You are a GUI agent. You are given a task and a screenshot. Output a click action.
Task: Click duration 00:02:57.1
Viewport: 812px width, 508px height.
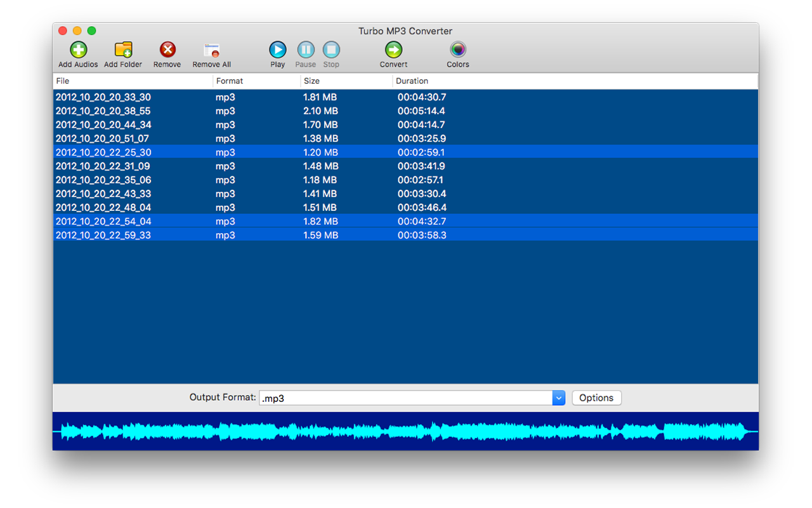(x=421, y=180)
